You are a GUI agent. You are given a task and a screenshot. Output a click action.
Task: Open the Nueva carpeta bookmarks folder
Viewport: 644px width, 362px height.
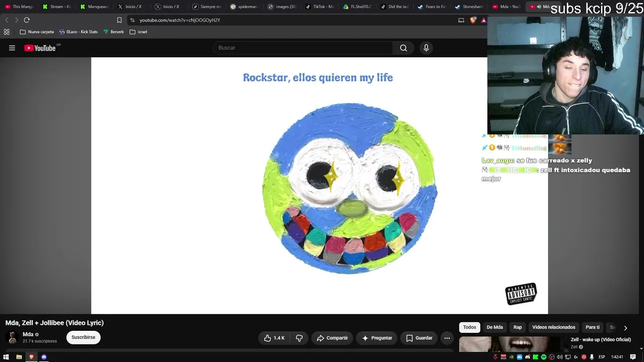click(37, 32)
